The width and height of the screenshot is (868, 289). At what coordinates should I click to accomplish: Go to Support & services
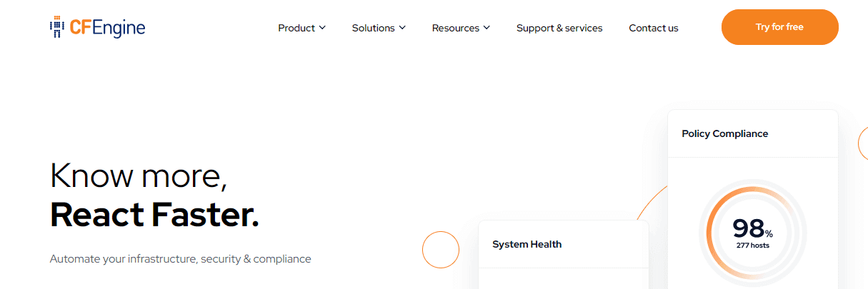click(559, 28)
